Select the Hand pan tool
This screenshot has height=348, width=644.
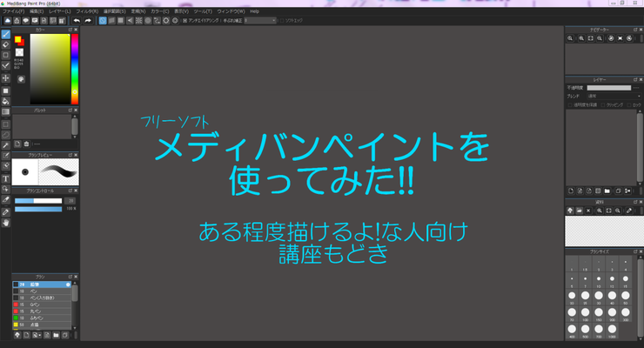click(x=6, y=223)
